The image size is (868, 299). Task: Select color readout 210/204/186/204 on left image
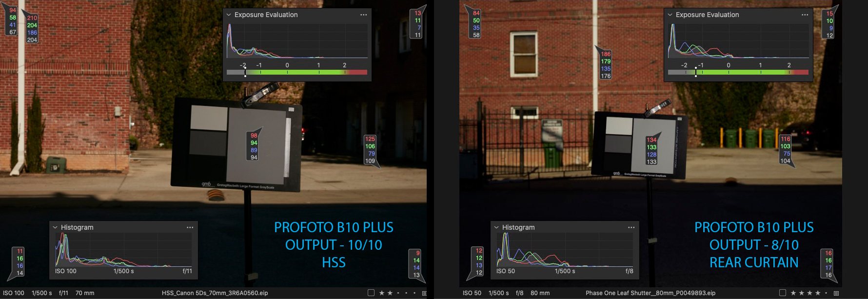click(32, 28)
